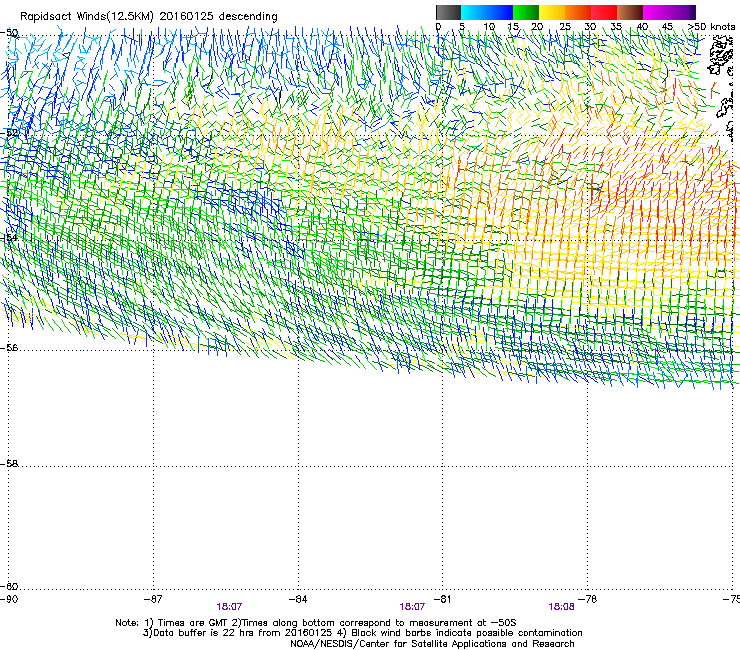
Task: Click the '40' label under the color bar
Action: pyautogui.click(x=642, y=27)
